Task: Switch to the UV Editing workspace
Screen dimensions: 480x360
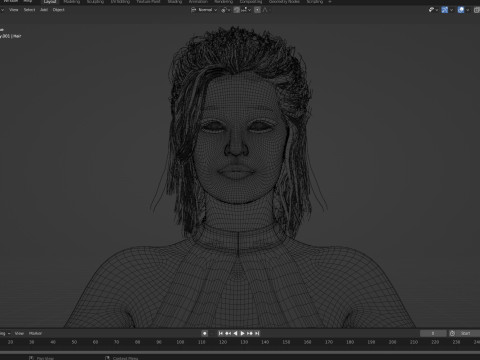Action: tap(120, 2)
